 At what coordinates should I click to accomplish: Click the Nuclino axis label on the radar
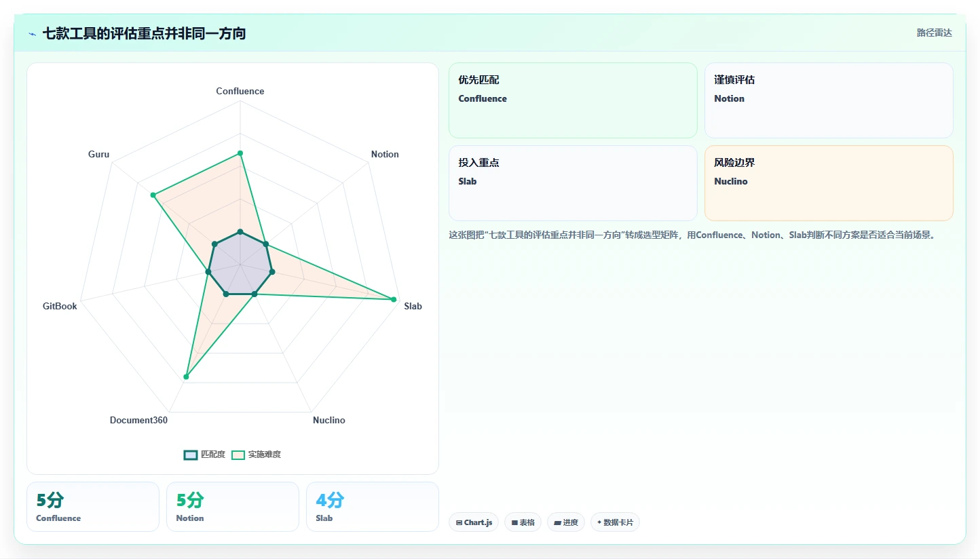[329, 420]
